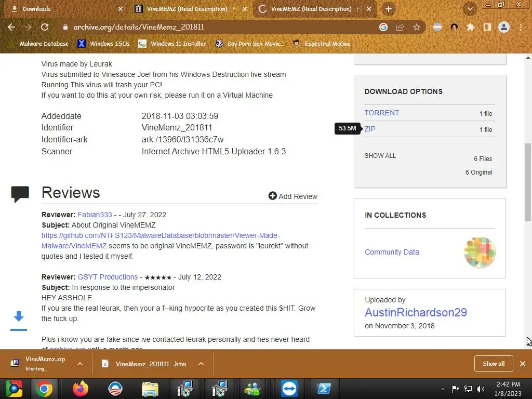Open Windows ISOs bookmark
Screen dimensions: 532x399
coord(103,44)
